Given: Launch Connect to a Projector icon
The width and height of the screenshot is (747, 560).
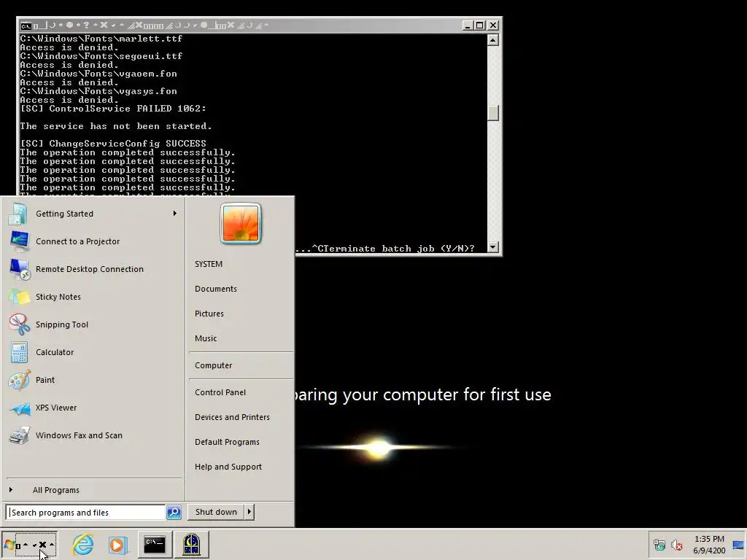Looking at the screenshot, I should tap(19, 241).
